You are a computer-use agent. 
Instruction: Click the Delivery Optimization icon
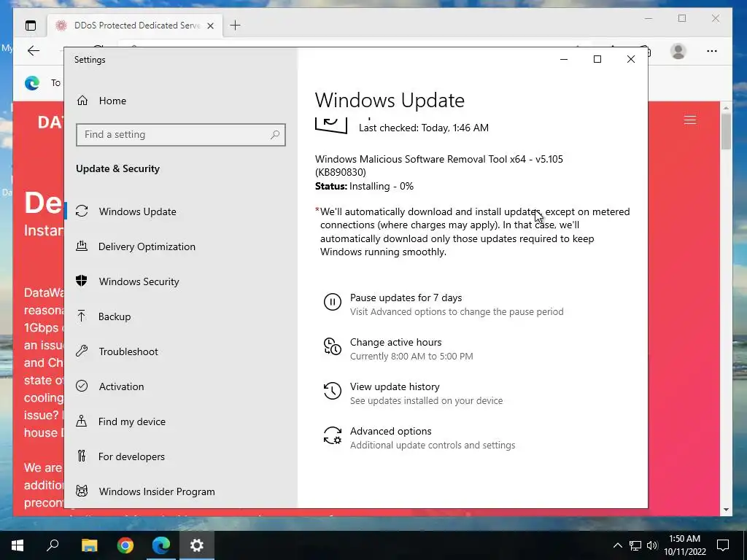82,246
